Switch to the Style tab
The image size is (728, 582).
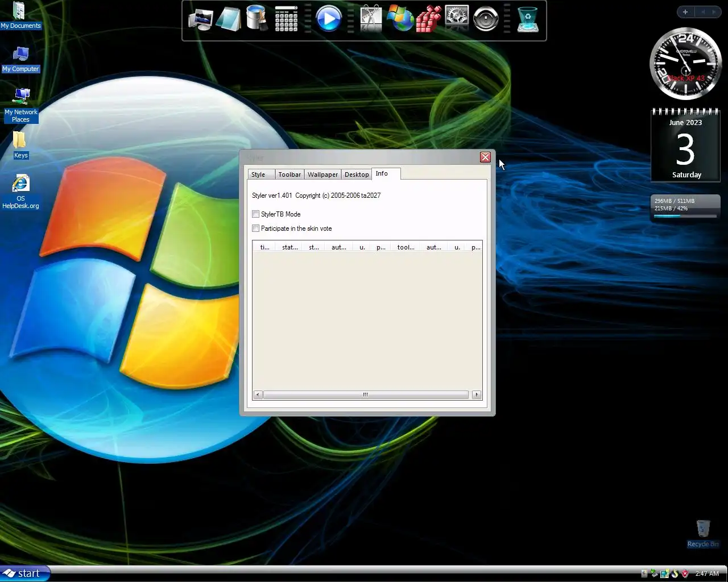261,174
